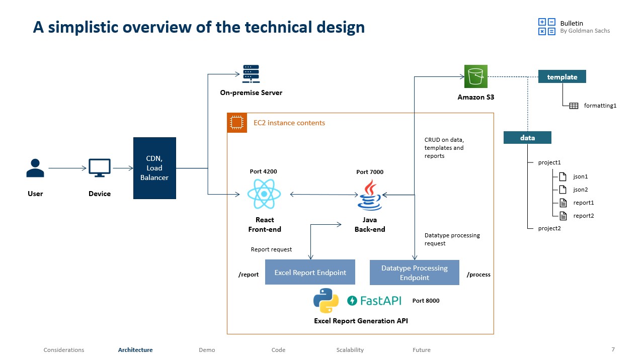Open the Considerations section tab
Screen dimensions: 644x362
[64, 350]
